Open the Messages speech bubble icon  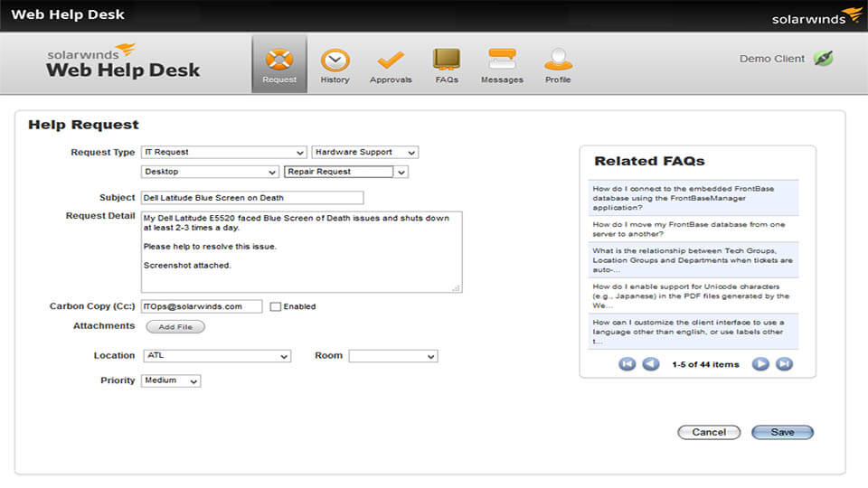coord(502,60)
